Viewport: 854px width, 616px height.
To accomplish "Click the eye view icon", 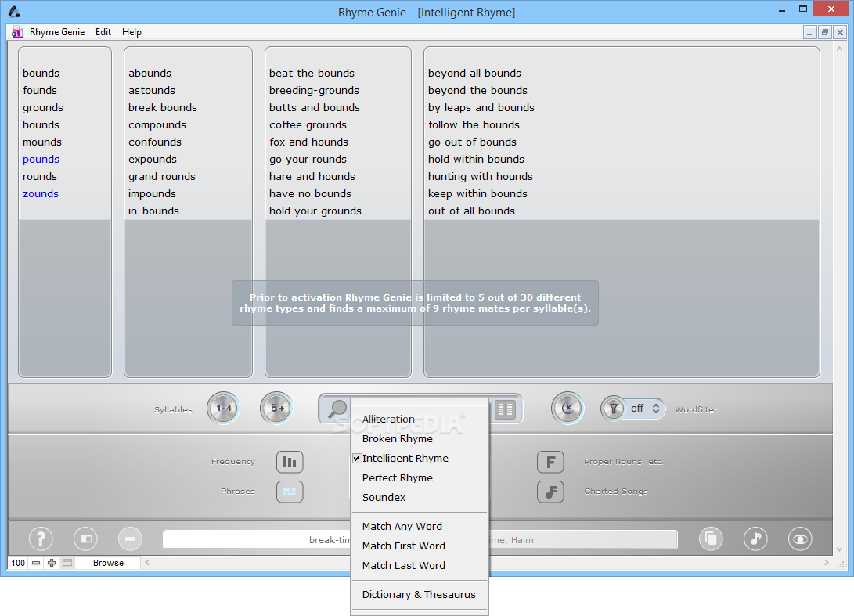I will 800,539.
